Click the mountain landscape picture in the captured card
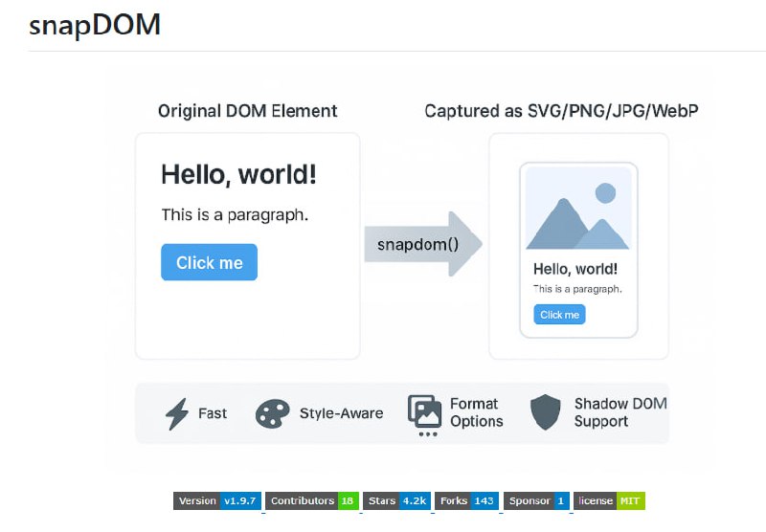The image size is (766, 532). (578, 209)
